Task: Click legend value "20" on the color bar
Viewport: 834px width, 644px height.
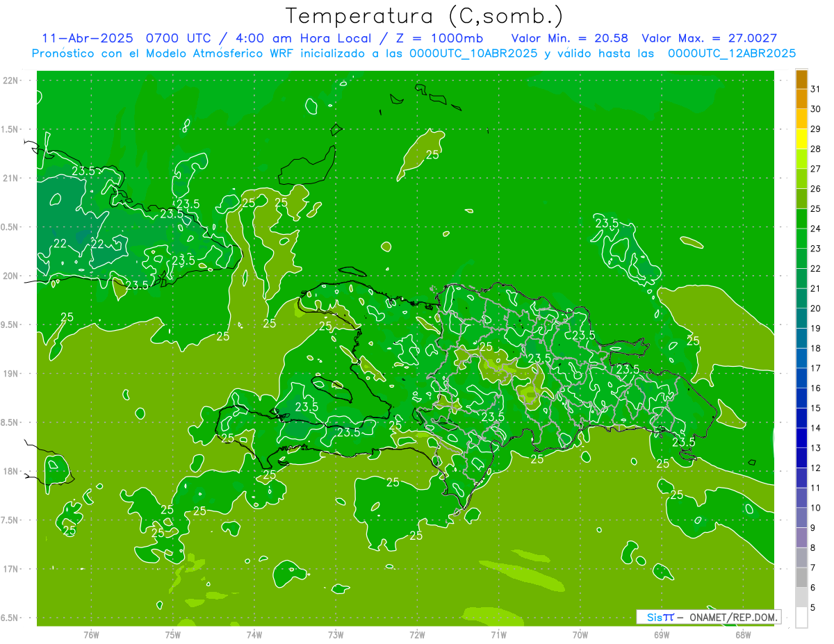Action: (815, 308)
